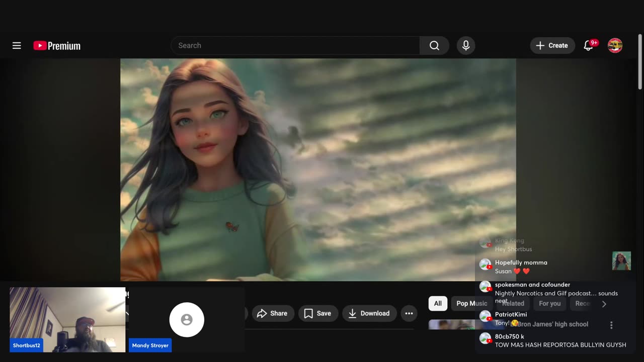This screenshot has height=362, width=644.
Task: Click the 'spokesman and cofounder' chat username
Action: [x=532, y=285]
